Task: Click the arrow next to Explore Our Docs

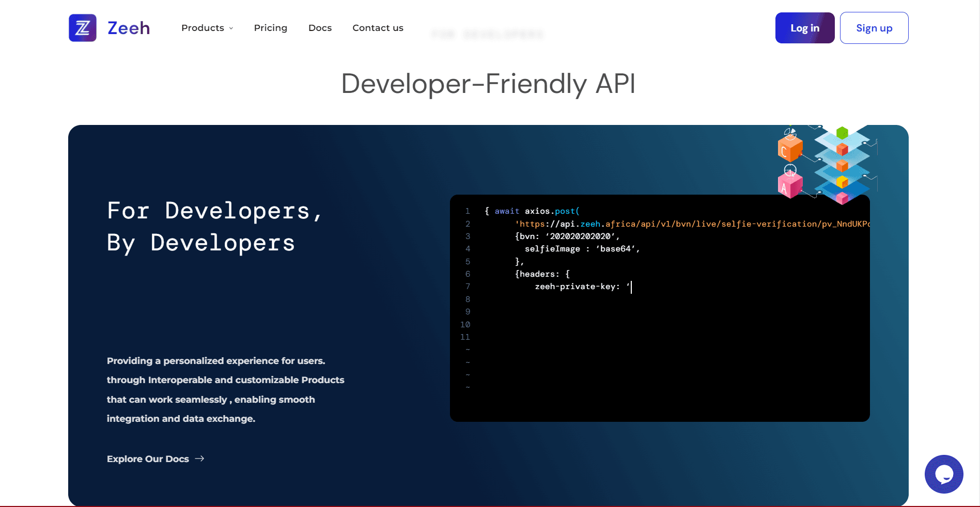Action: [199, 458]
